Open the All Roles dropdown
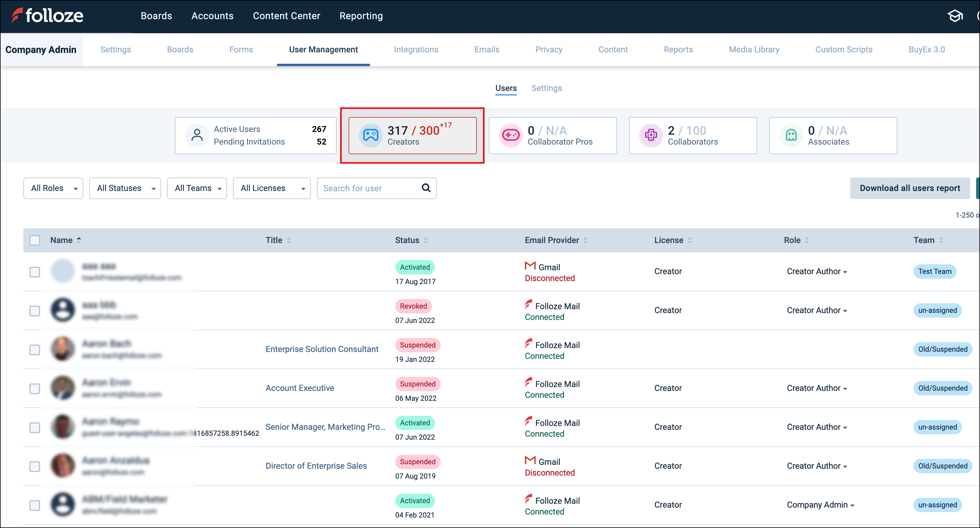The height and width of the screenshot is (528, 980). [53, 188]
